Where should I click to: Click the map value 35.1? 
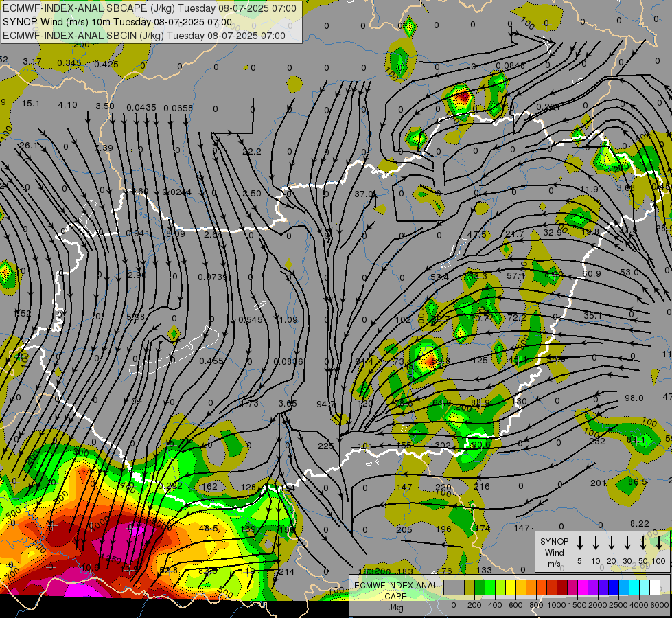pos(592,316)
